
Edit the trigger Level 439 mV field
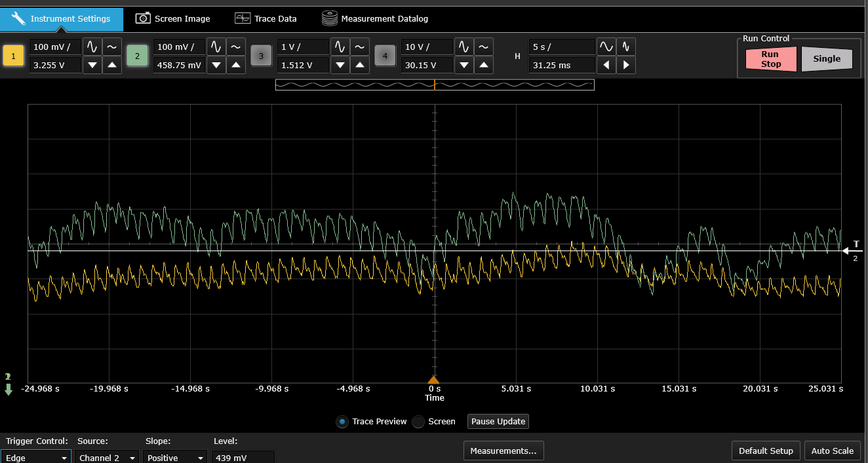point(243,457)
